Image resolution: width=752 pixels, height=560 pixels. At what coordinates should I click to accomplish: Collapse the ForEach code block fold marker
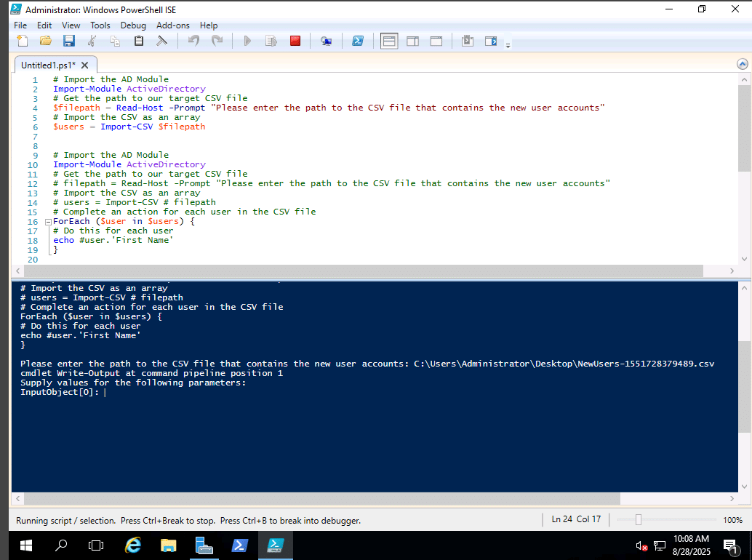48,222
